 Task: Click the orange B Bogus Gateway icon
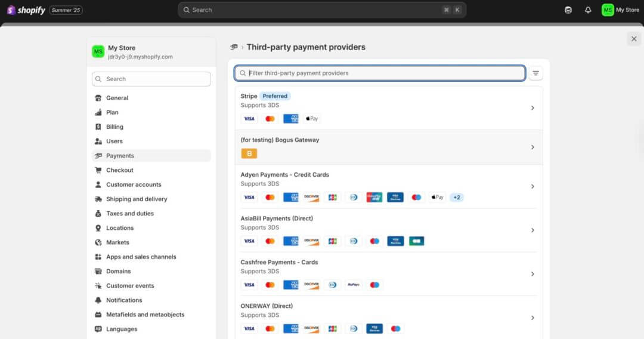249,153
